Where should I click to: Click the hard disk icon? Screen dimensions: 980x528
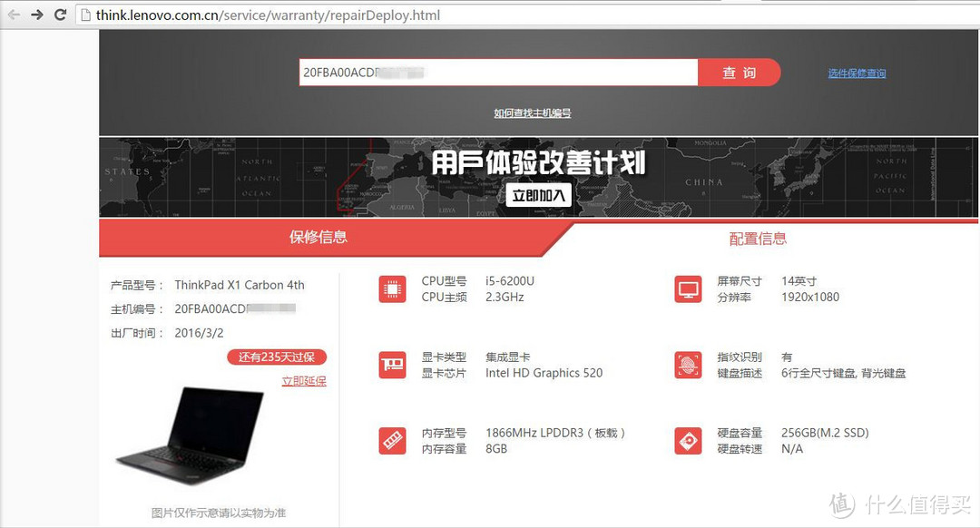click(x=688, y=441)
